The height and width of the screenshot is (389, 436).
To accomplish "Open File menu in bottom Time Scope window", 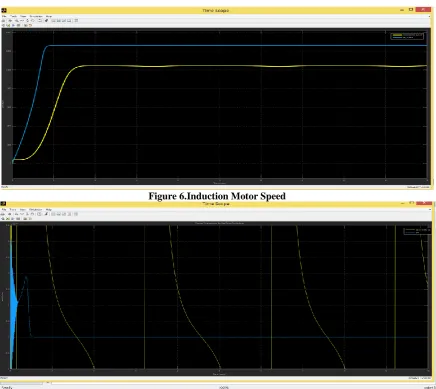I will click(4, 210).
